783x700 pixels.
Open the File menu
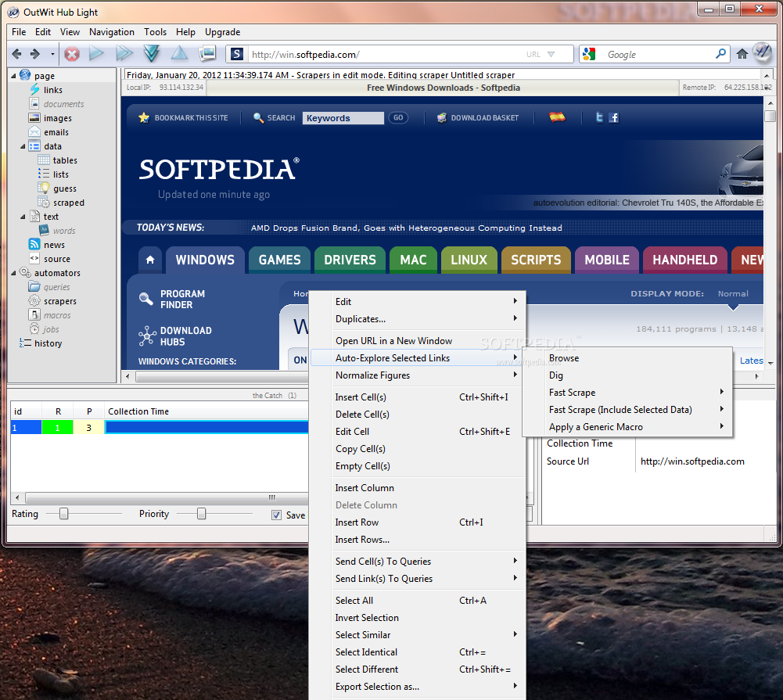click(x=19, y=32)
